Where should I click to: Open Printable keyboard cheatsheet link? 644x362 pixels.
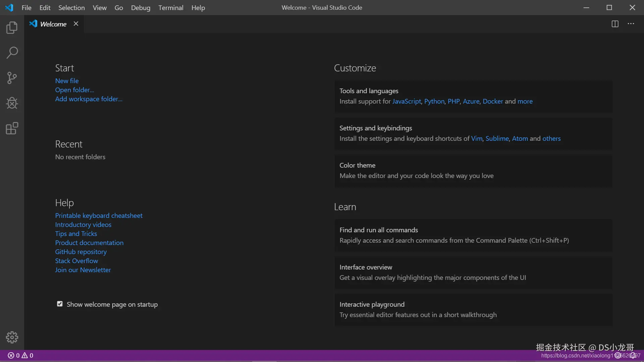point(99,216)
